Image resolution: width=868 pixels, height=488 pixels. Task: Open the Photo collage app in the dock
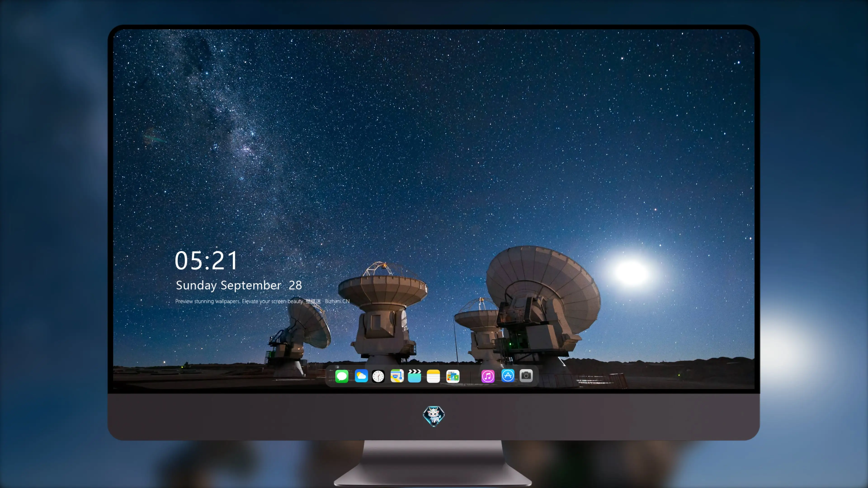[x=453, y=376]
